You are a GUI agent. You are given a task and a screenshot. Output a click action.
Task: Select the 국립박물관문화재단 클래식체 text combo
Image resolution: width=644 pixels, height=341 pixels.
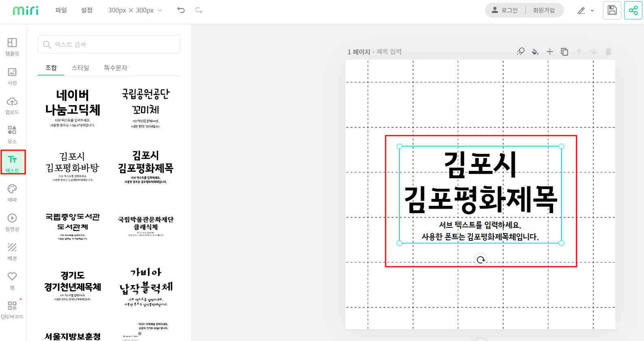coord(145,226)
